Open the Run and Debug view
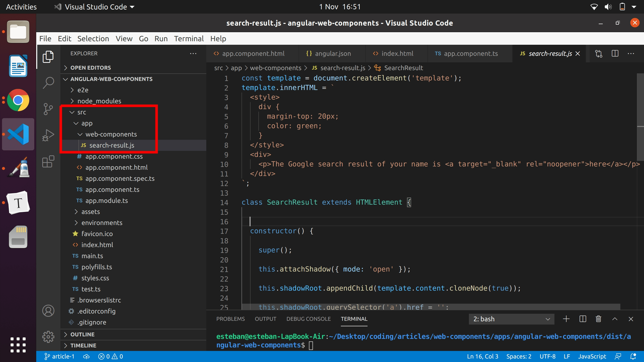 click(48, 135)
